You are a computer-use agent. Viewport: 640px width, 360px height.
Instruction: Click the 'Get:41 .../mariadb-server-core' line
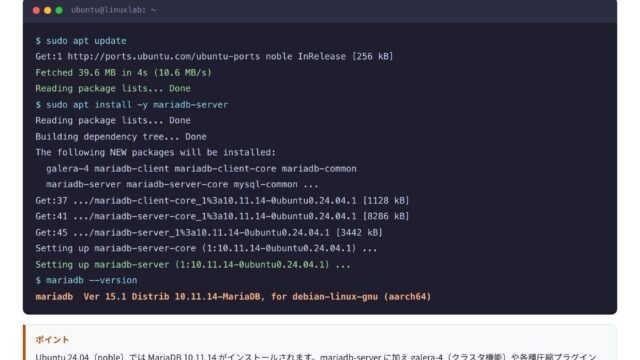point(222,216)
